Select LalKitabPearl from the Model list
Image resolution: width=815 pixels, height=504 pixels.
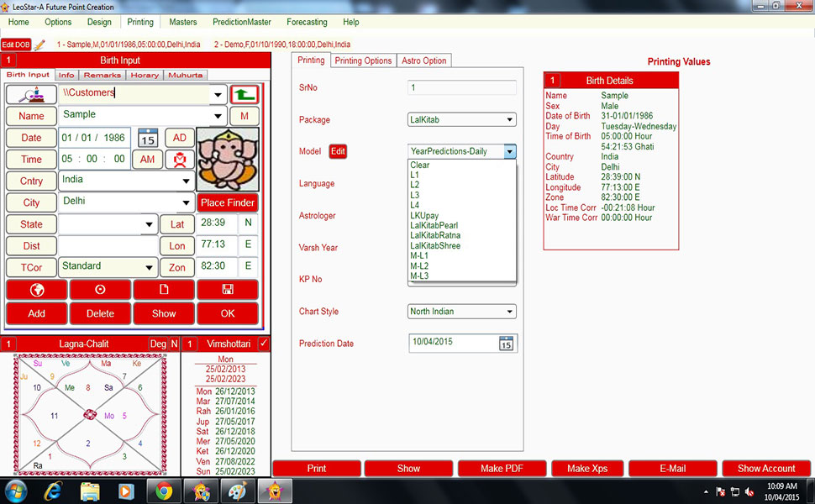(x=434, y=225)
